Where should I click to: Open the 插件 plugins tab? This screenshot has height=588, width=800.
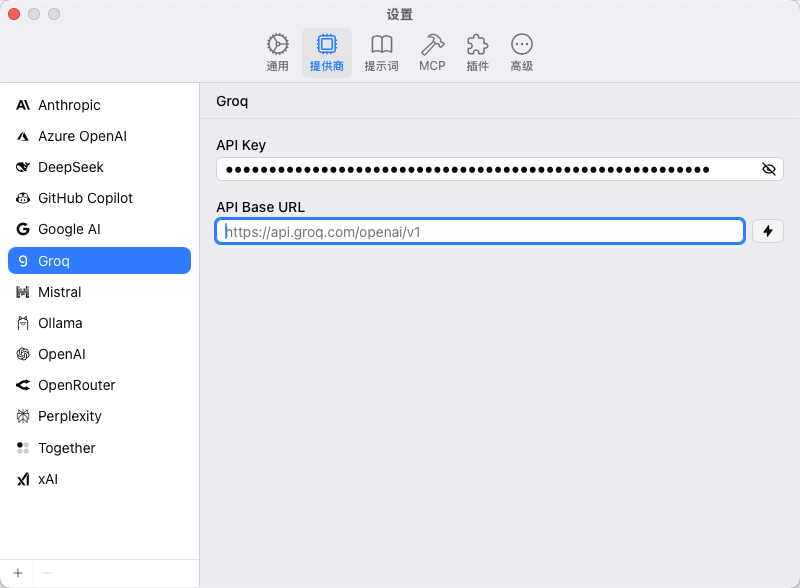pyautogui.click(x=477, y=53)
